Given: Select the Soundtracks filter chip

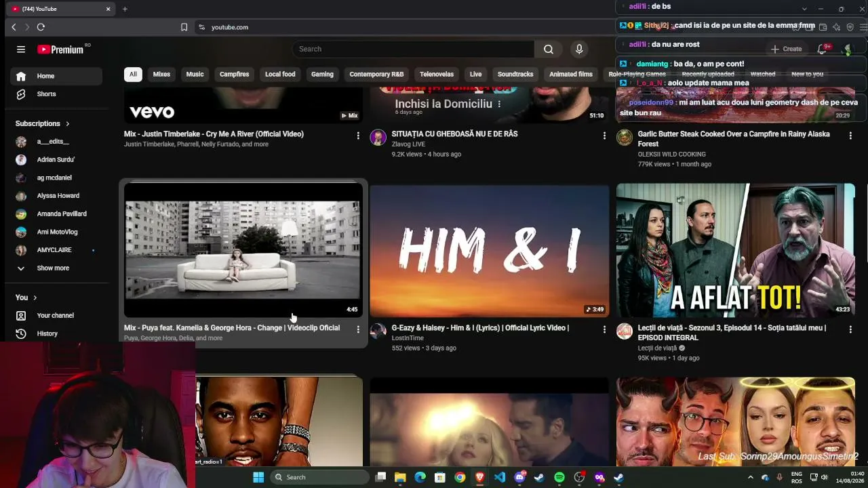Looking at the screenshot, I should pyautogui.click(x=515, y=74).
